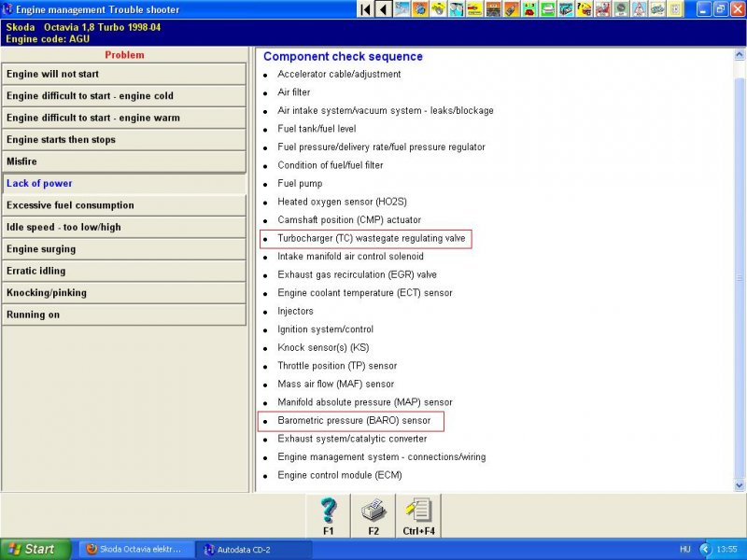Open the orange vehicle lift icon
Viewport: 747px width, 560px height.
[493, 9]
